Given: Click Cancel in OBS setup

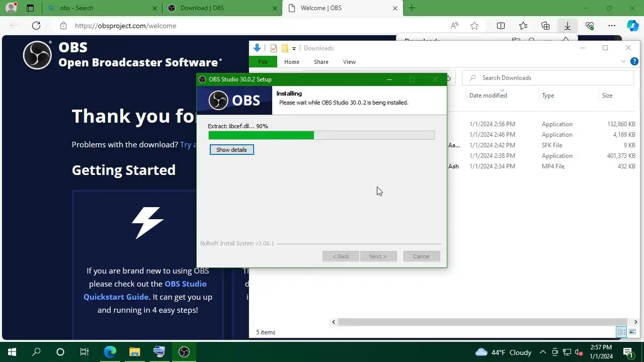Looking at the screenshot, I should [x=421, y=256].
